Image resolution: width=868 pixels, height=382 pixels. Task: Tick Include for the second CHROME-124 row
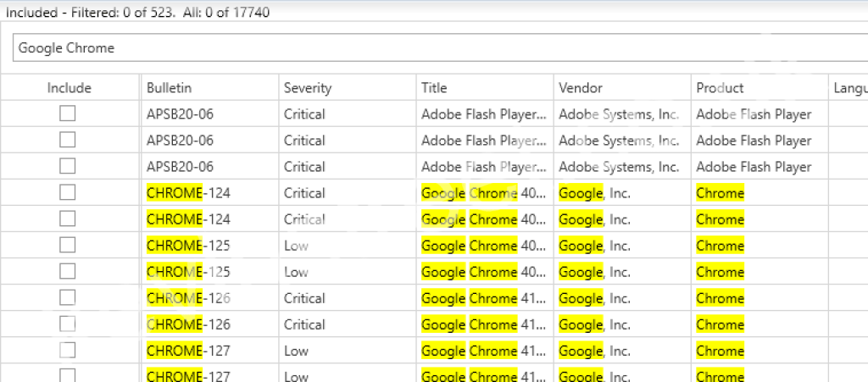point(68,219)
